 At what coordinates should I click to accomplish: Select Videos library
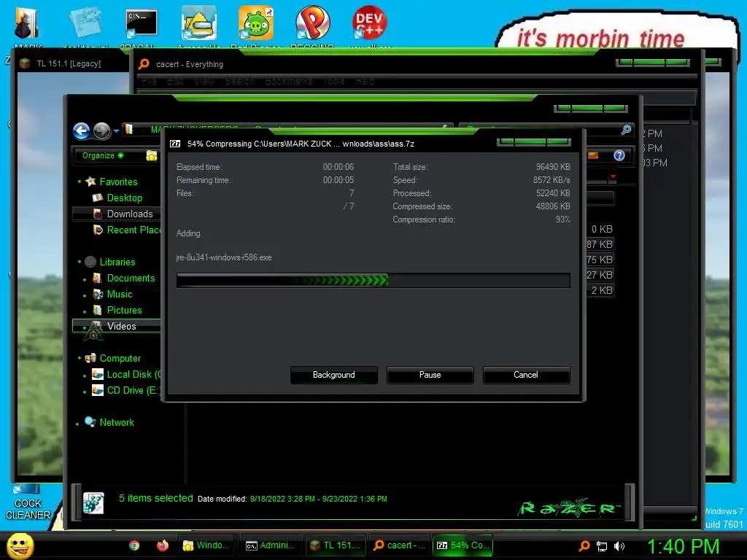tap(121, 326)
